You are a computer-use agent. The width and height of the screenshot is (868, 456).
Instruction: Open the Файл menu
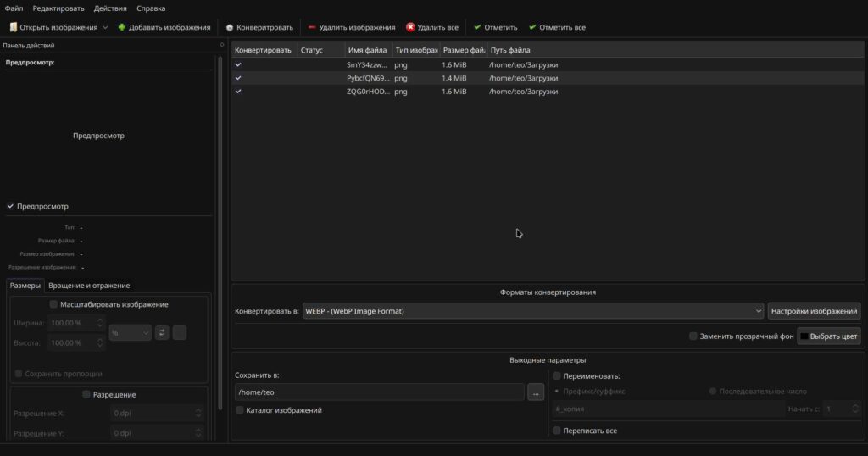(x=14, y=8)
